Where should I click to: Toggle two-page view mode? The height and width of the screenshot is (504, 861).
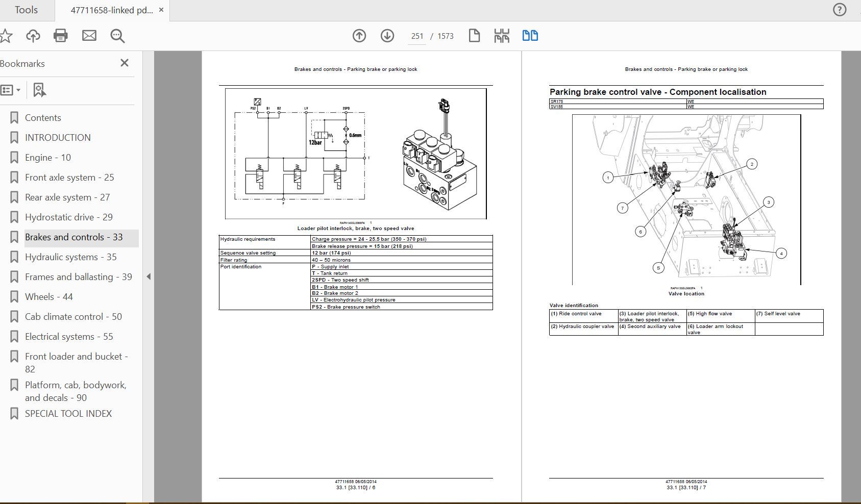530,36
